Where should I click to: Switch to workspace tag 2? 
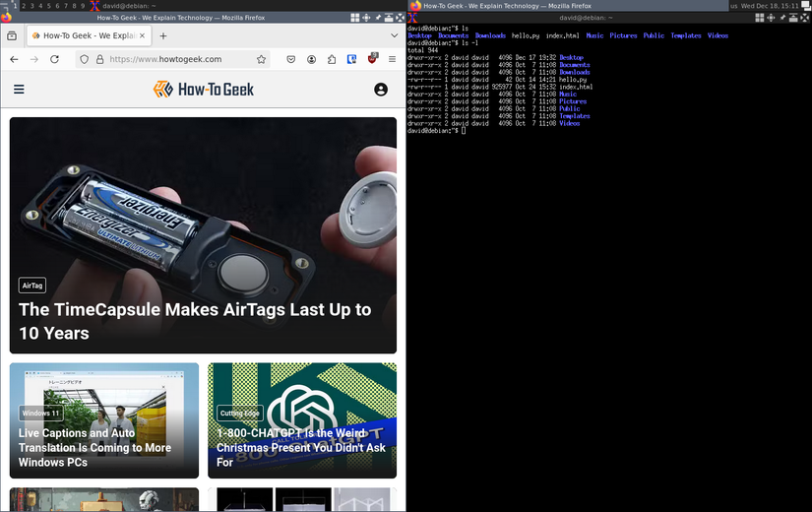pyautogui.click(x=24, y=6)
